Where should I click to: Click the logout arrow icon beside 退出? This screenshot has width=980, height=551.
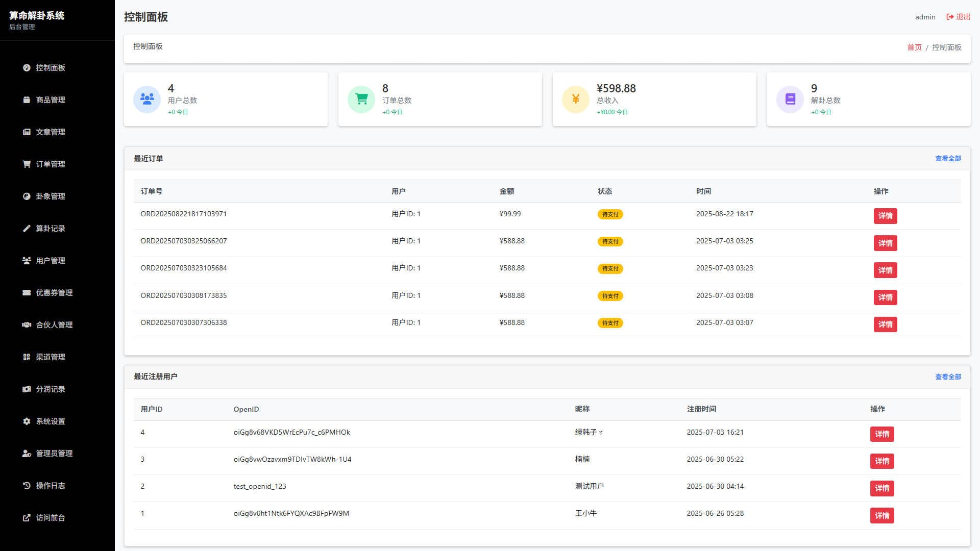click(x=950, y=17)
